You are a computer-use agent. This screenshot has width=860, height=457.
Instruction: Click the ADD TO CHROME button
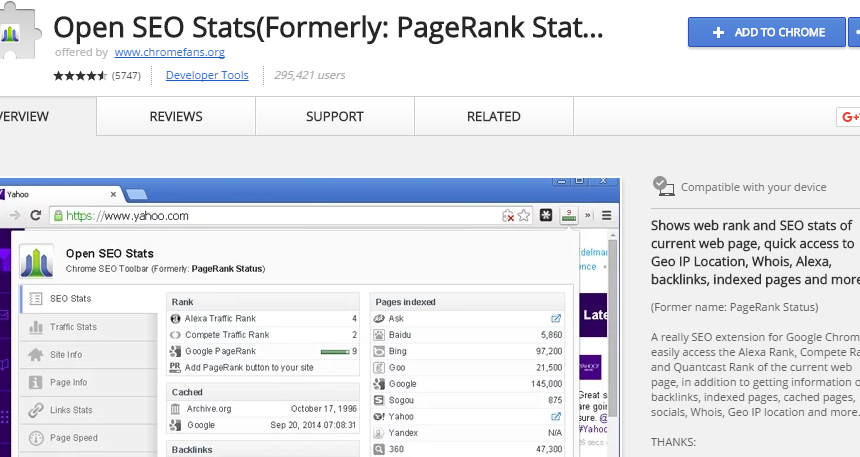[x=767, y=32]
